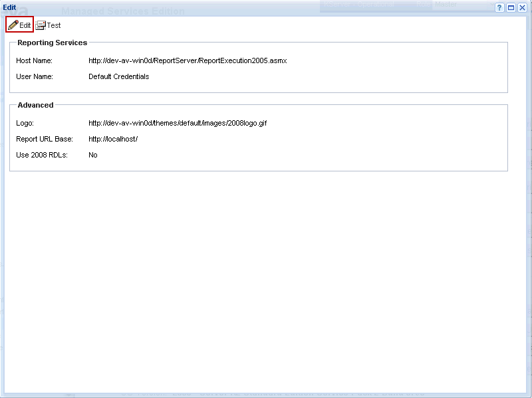Click the http://localhost/ value
The height and width of the screenshot is (398, 532).
[x=113, y=139]
